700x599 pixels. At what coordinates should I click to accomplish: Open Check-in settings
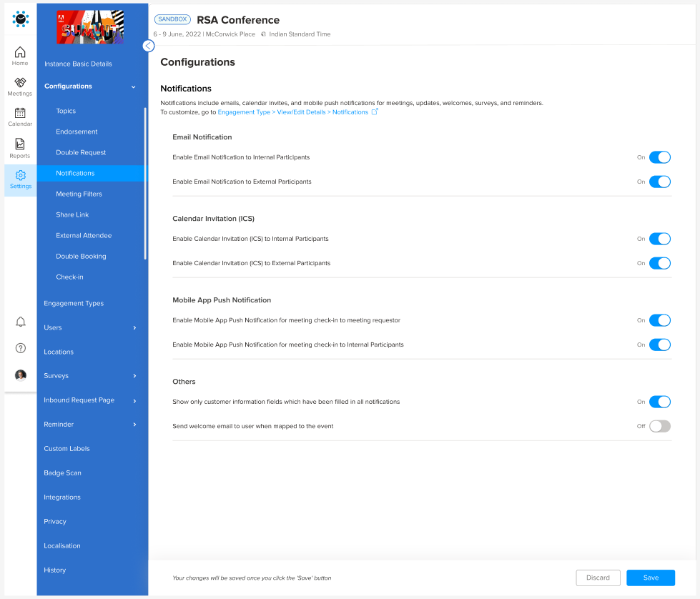click(69, 277)
